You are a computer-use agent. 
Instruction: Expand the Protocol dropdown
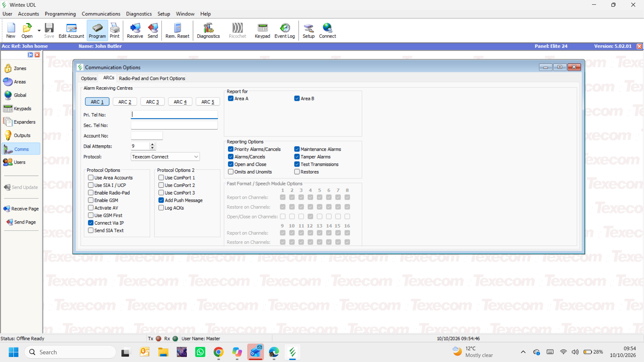(196, 157)
